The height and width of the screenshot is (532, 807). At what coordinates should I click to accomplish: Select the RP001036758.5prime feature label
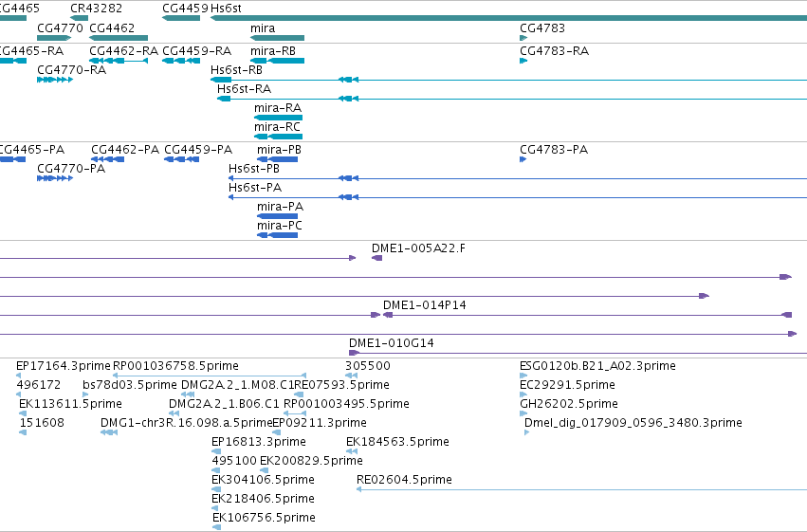(x=175, y=366)
